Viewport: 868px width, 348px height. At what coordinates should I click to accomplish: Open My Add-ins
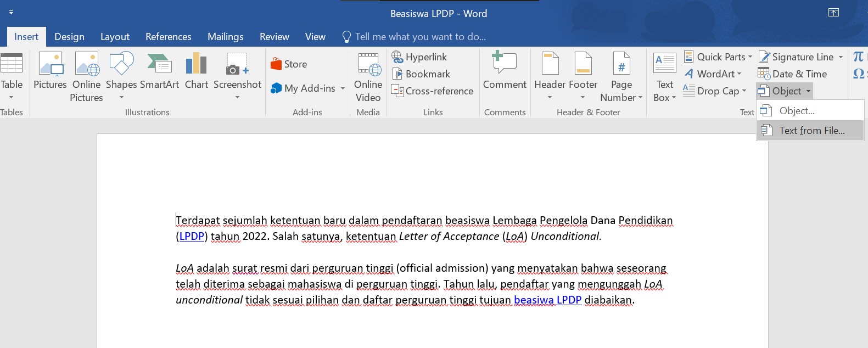(x=303, y=88)
